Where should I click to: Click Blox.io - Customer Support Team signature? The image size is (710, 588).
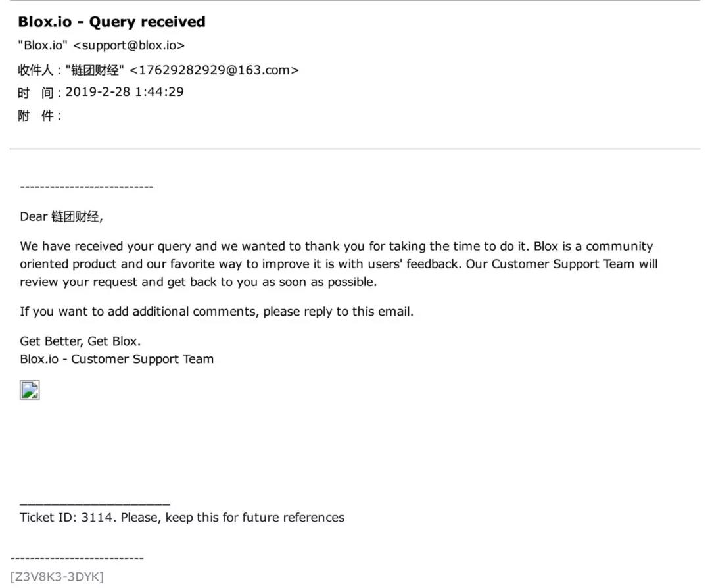coord(117,359)
